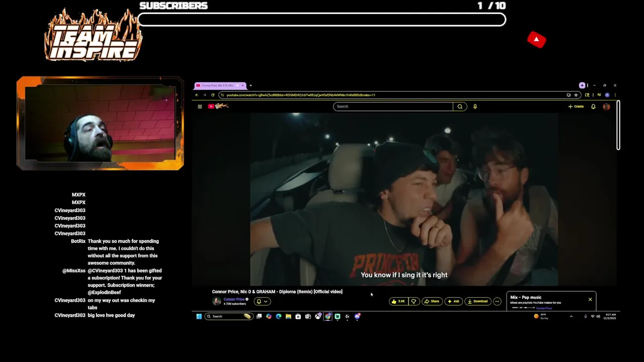Switch to Chrome on the taskbar

[x=328, y=316]
